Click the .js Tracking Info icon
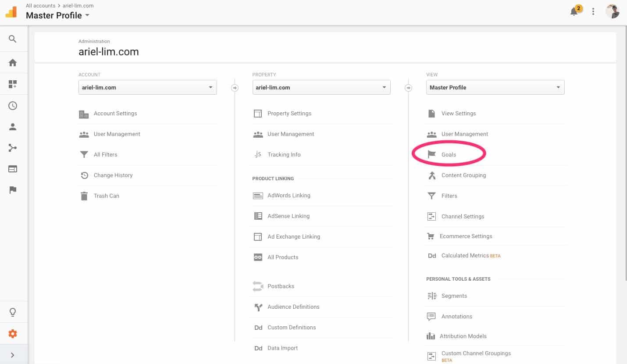The height and width of the screenshot is (364, 627). (x=258, y=154)
